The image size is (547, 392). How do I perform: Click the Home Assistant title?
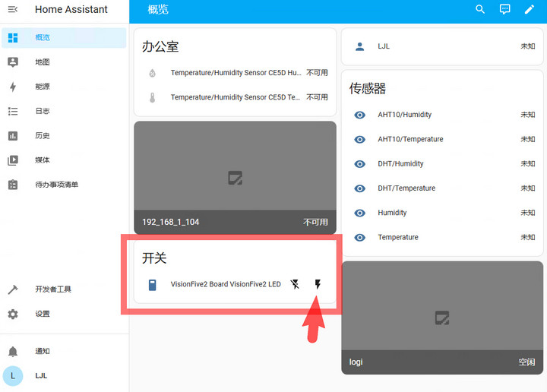click(x=71, y=9)
